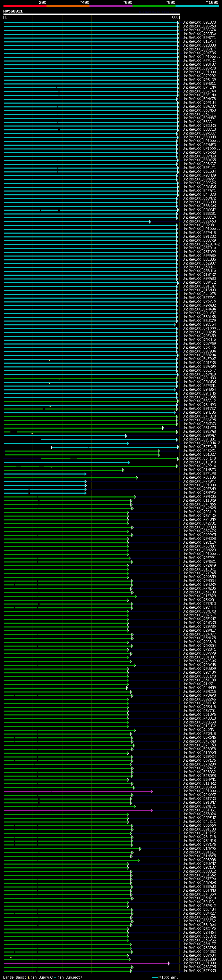Select hit UniRef100_C5XTX3

(199, 424)
